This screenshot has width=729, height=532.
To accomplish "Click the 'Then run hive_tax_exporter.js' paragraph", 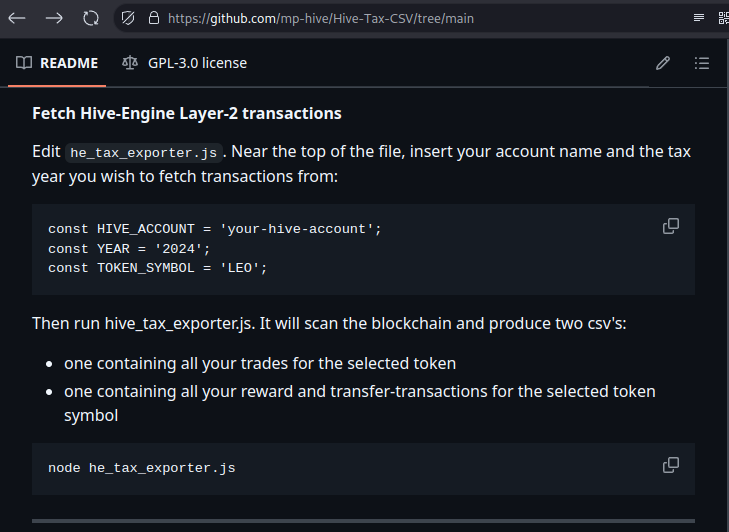I will pyautogui.click(x=329, y=324).
